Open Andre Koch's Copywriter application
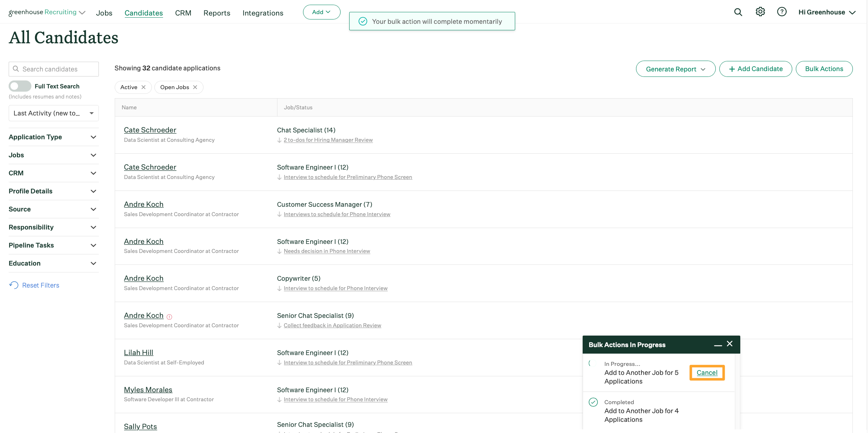Image resolution: width=868 pixels, height=433 pixels. click(144, 278)
